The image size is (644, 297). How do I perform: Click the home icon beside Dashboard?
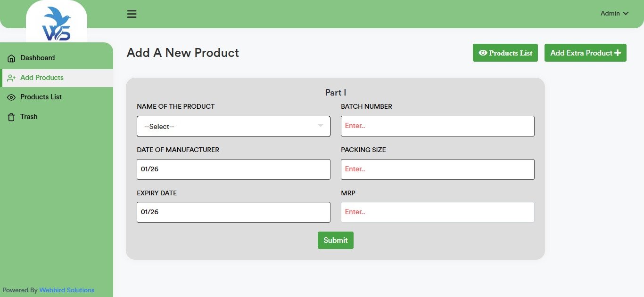click(x=11, y=57)
